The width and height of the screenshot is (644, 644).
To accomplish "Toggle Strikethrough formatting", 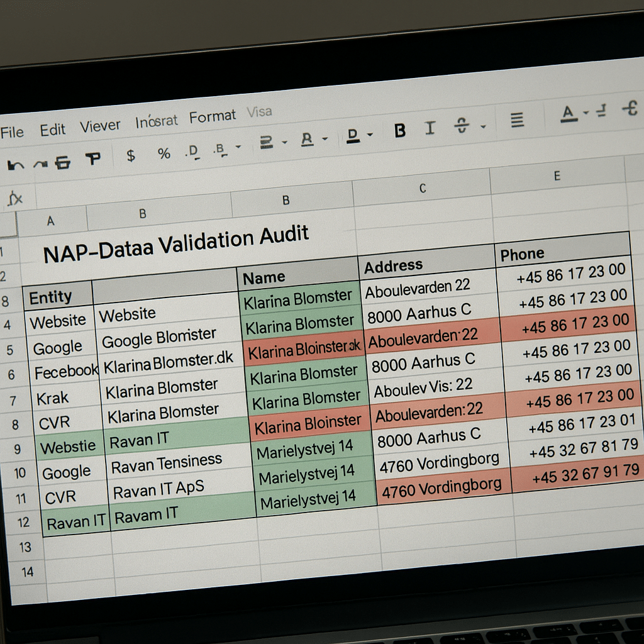I will tap(462, 125).
